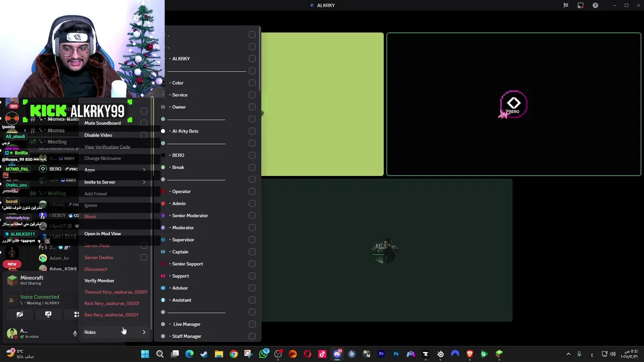Open File Explorer from taskbar
The height and width of the screenshot is (362, 644).
tap(219, 354)
